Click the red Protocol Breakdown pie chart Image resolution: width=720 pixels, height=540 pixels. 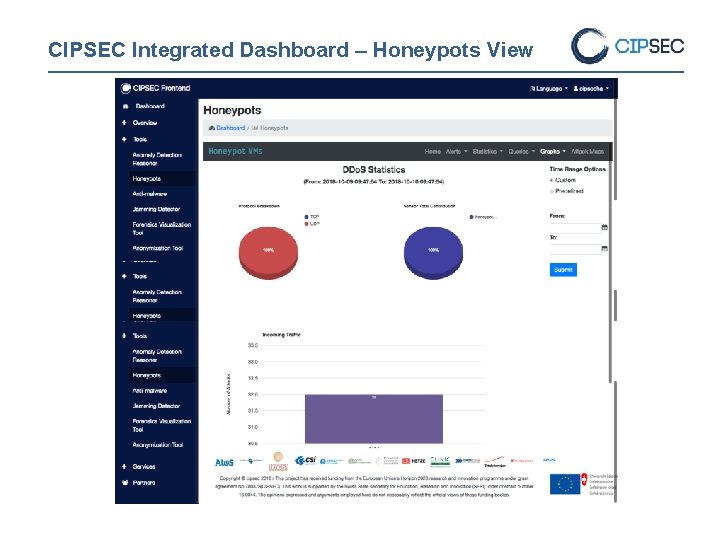click(268, 253)
